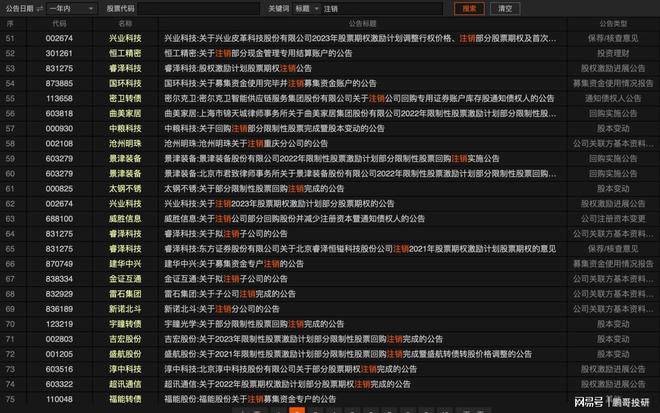Click the orange 搜索 search button

click(x=469, y=8)
